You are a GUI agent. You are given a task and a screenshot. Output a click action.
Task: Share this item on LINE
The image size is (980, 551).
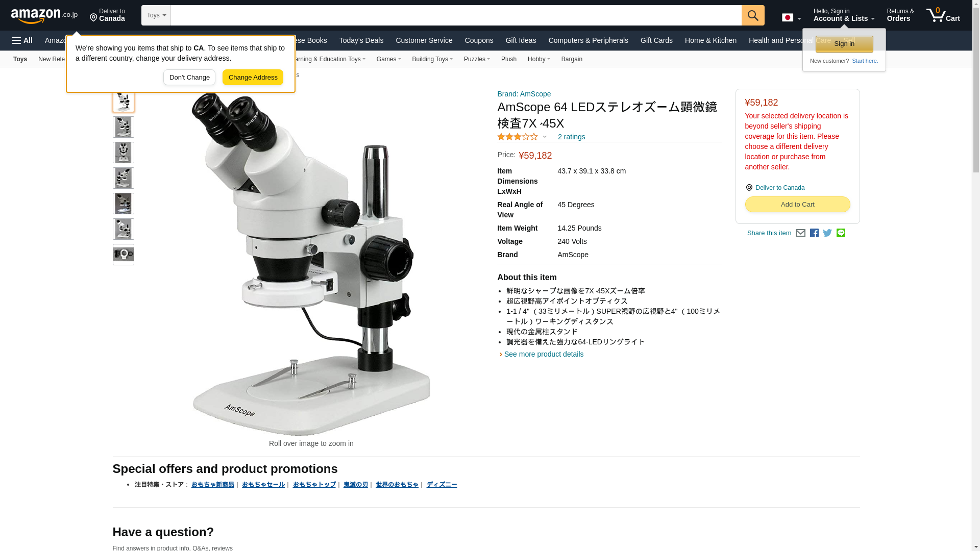coord(841,233)
